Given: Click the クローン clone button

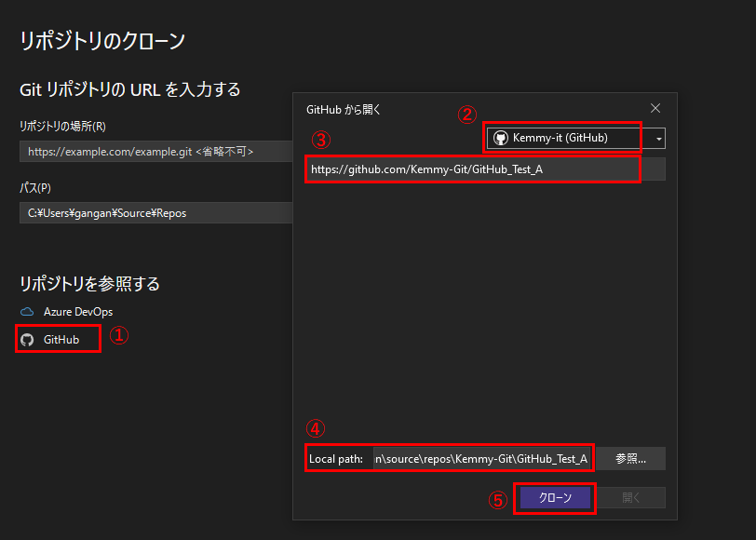Looking at the screenshot, I should (x=555, y=497).
